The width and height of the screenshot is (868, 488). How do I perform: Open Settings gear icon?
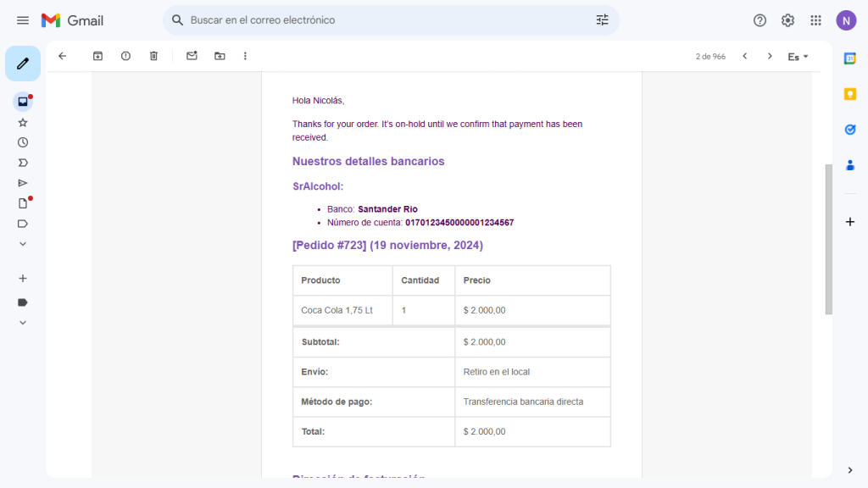pyautogui.click(x=787, y=20)
